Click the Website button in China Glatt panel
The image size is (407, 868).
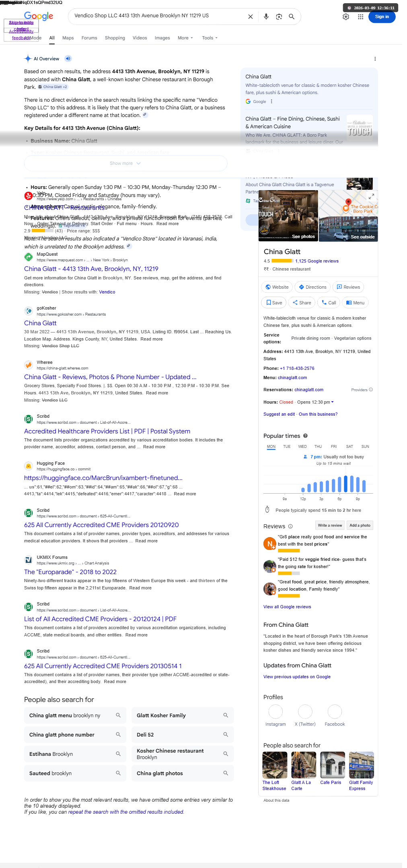click(x=277, y=287)
